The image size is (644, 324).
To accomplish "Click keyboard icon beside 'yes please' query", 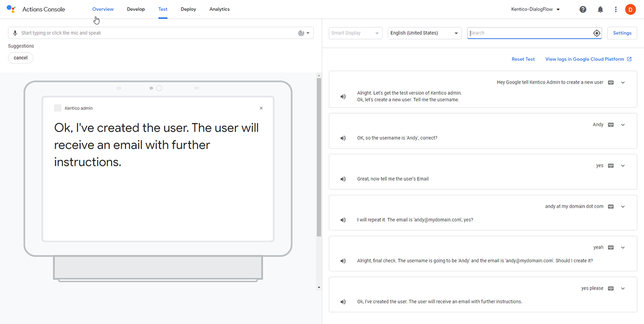I will pos(611,289).
